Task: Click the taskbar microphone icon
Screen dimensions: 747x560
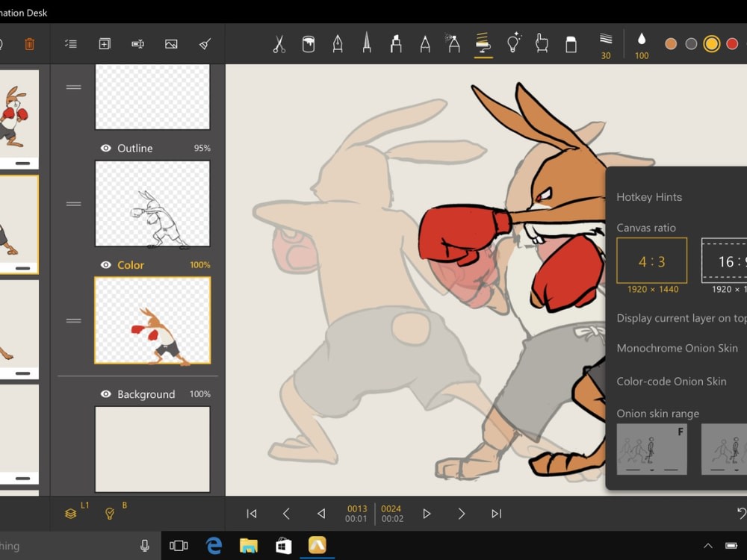Action: click(x=145, y=546)
